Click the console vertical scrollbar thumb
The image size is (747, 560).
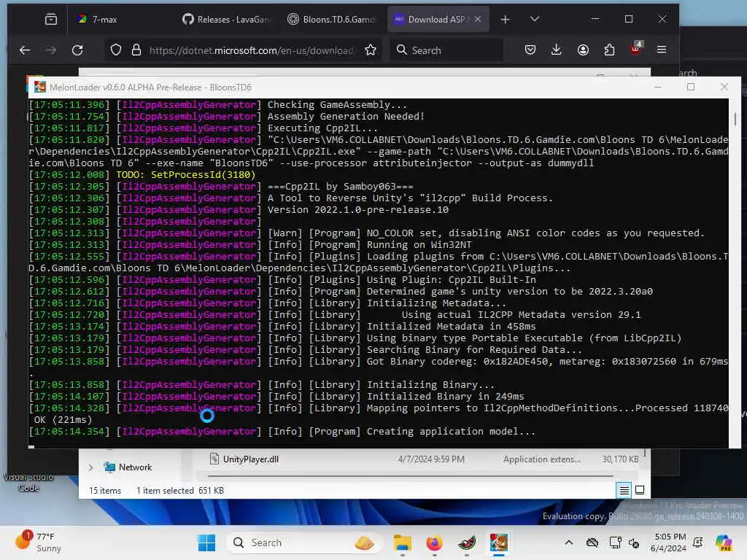(x=735, y=119)
